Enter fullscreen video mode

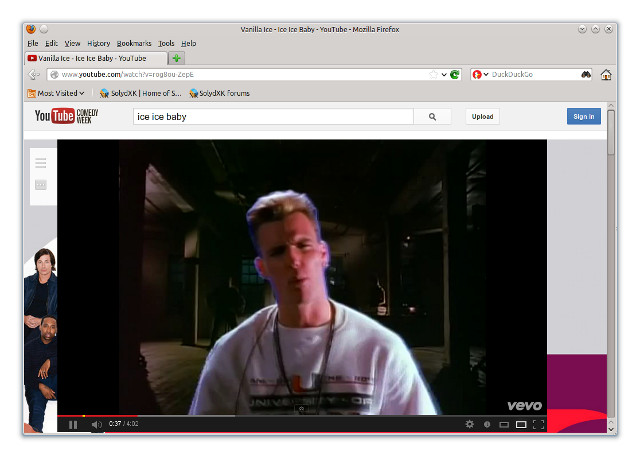click(x=538, y=425)
